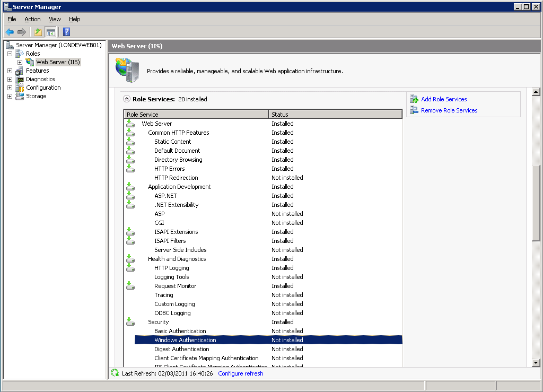
Task: Click the Add Role Services icon
Action: click(414, 99)
